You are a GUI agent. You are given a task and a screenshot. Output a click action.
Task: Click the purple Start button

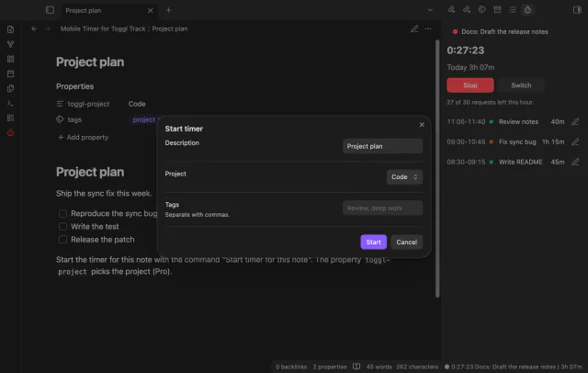coord(374,243)
